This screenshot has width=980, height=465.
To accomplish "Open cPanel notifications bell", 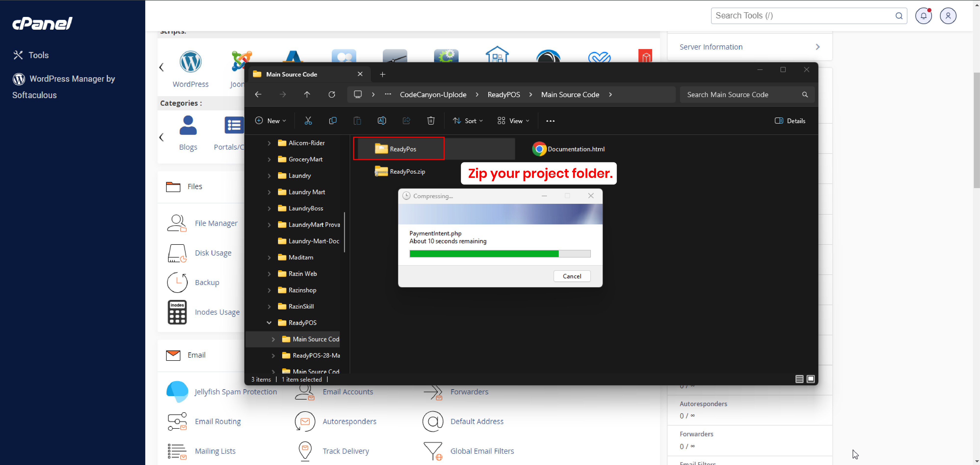I will (923, 16).
